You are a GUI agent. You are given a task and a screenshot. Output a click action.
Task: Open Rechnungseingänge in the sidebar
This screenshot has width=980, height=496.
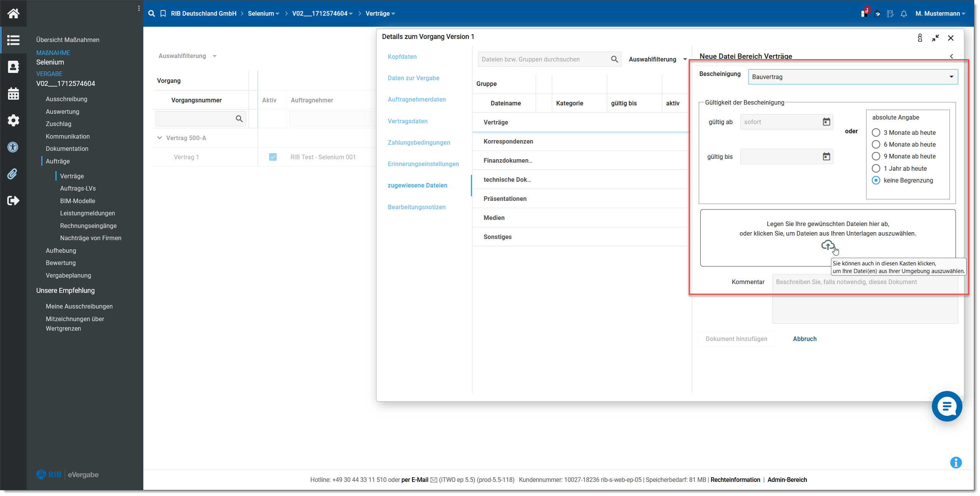88,226
